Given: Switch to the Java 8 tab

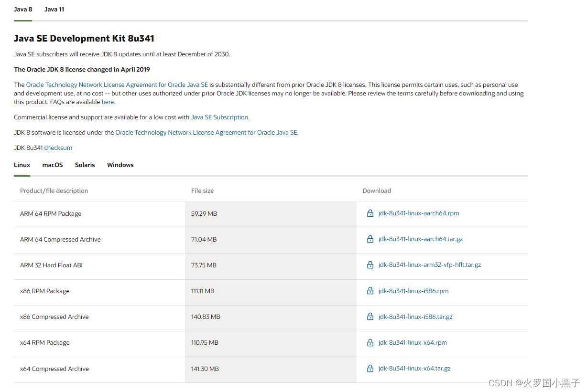Looking at the screenshot, I should point(23,10).
